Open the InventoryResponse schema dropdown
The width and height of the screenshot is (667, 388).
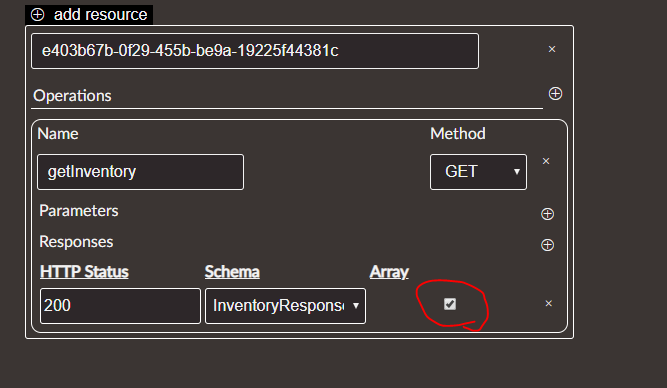pyautogui.click(x=285, y=306)
